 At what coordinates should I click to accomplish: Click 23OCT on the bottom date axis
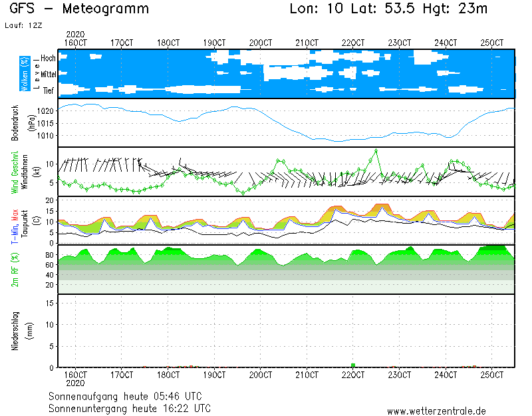(400, 375)
